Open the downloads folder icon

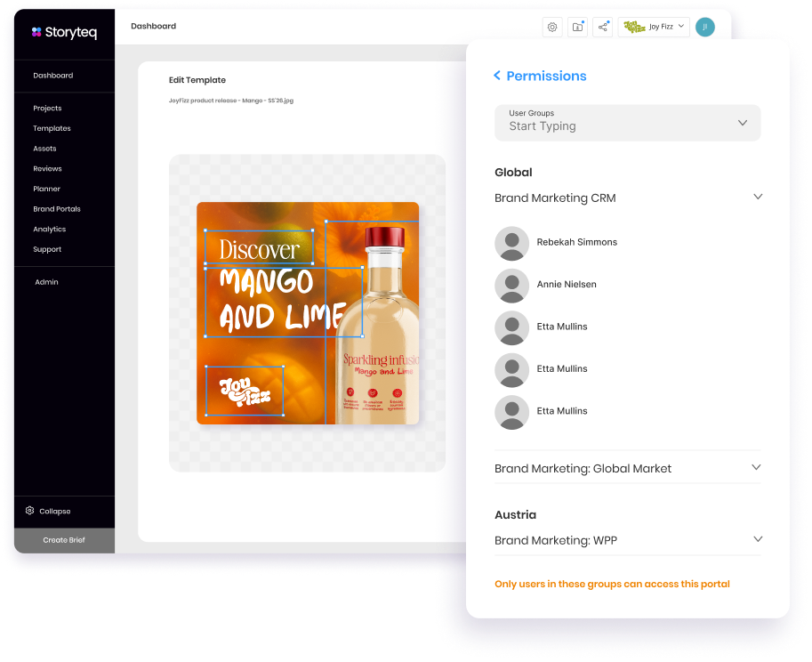click(577, 27)
